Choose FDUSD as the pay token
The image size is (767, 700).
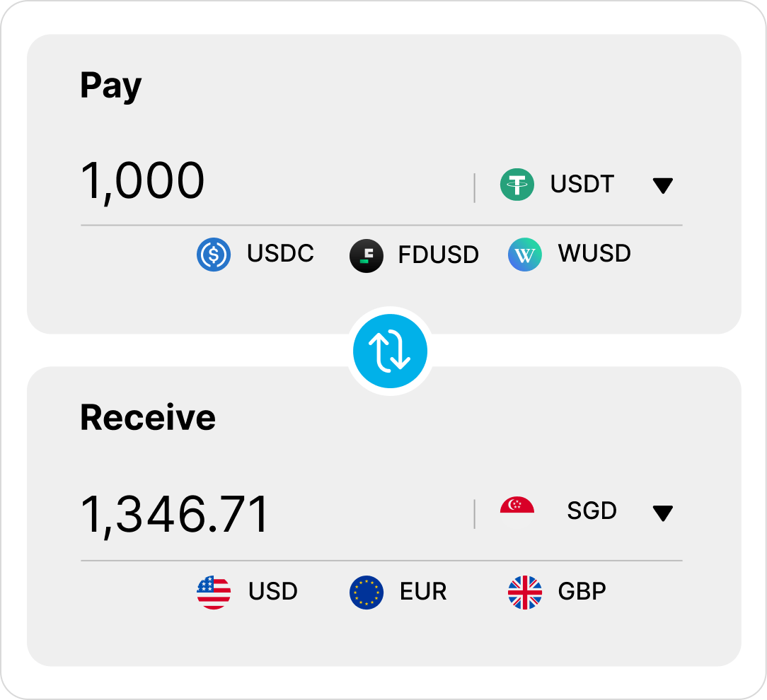(438, 255)
